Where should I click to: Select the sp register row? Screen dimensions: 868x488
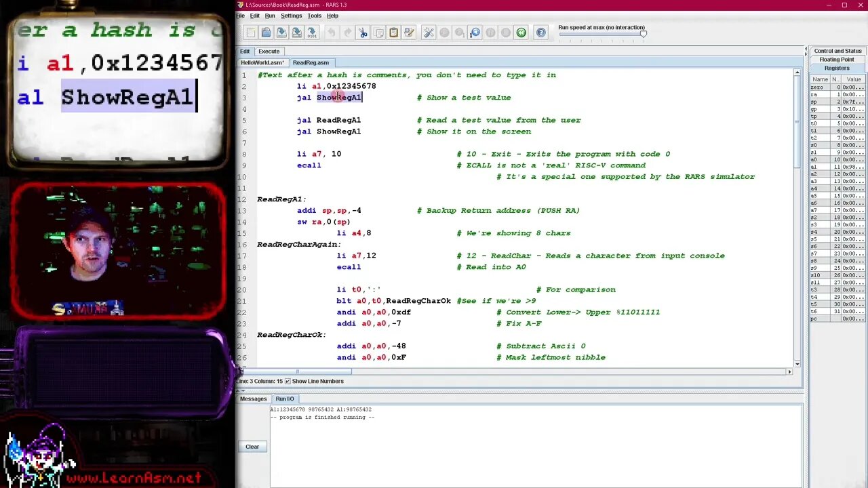pyautogui.click(x=838, y=102)
